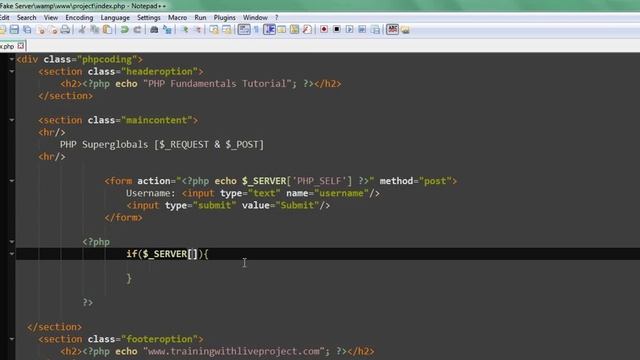640x360 pixels.
Task: Open the View menu
Action: [x=51, y=18]
